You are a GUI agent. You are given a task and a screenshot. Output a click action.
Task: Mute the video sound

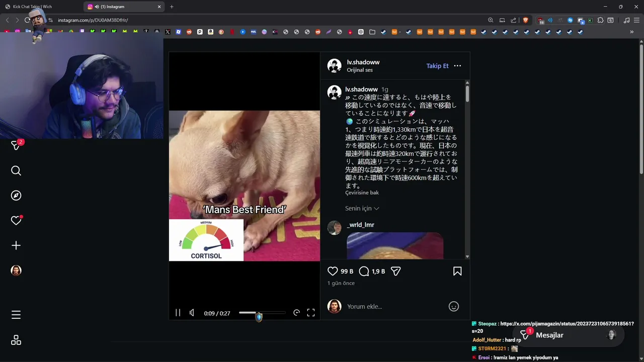point(192,313)
